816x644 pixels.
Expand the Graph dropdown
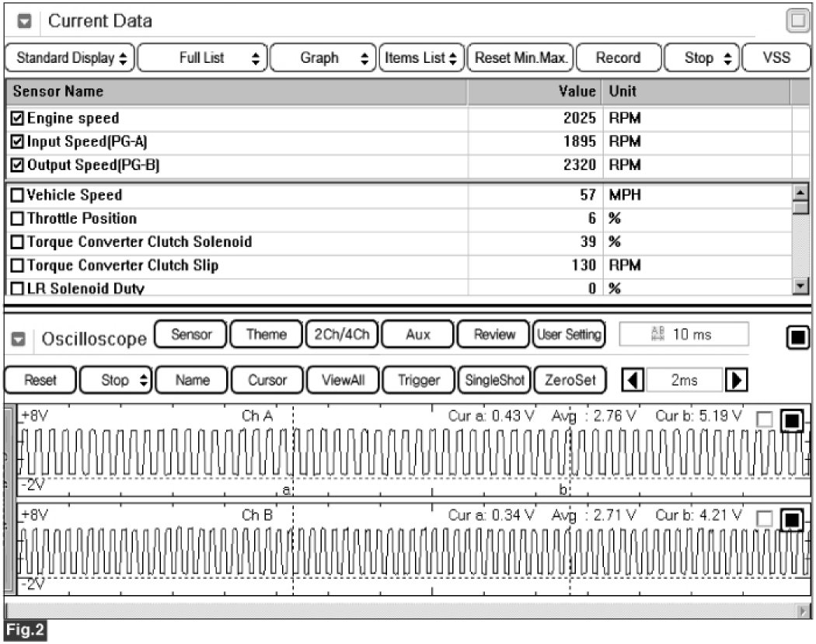pyautogui.click(x=323, y=58)
